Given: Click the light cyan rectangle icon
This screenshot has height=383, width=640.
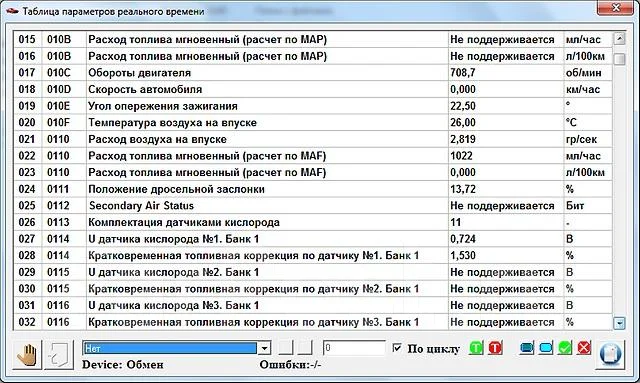Looking at the screenshot, I should coord(546,348).
